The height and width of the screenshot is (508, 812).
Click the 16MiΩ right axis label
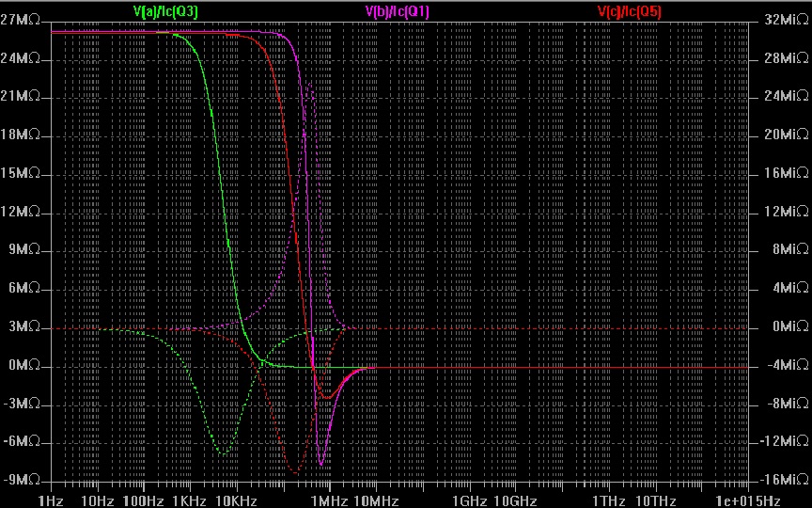(786, 173)
